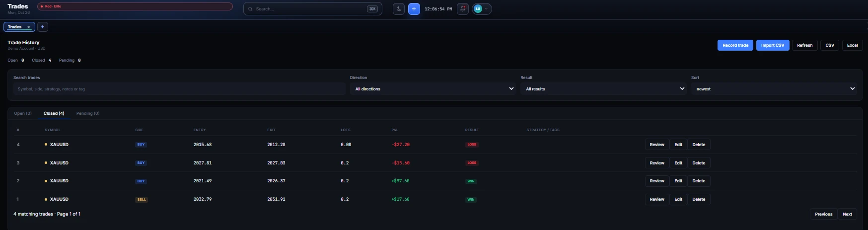Click the command-K shortcut badge
Image resolution: width=868 pixels, height=230 pixels.
click(372, 9)
